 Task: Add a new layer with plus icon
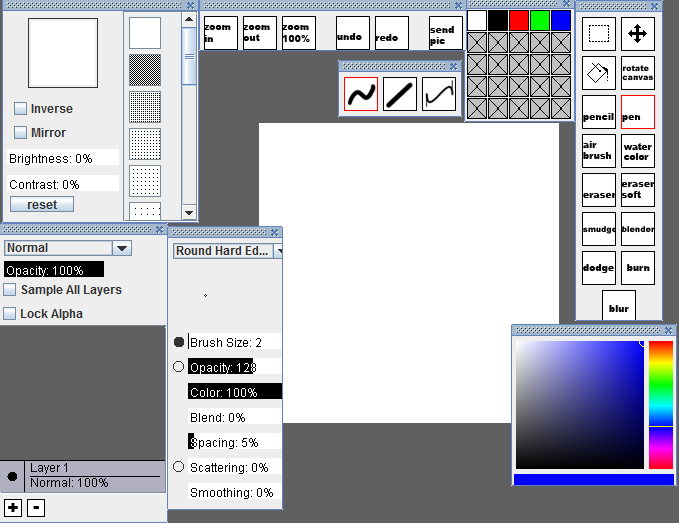pyautogui.click(x=13, y=508)
